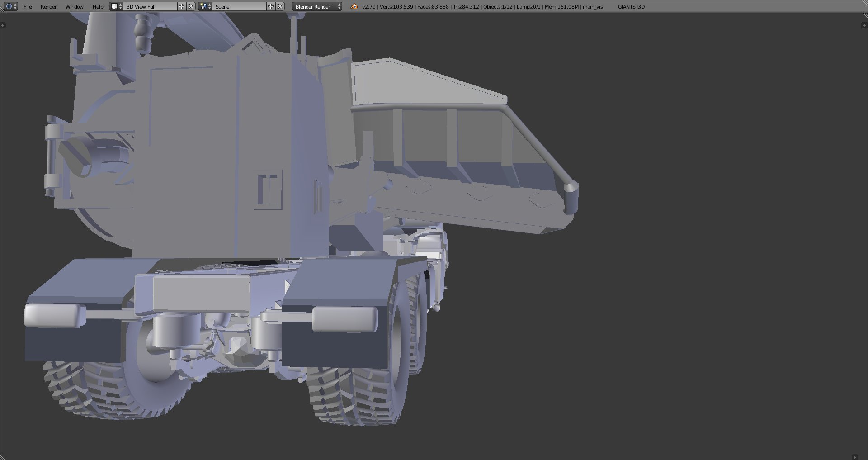Add a new screen layout with plus
The image size is (868, 460).
point(182,6)
